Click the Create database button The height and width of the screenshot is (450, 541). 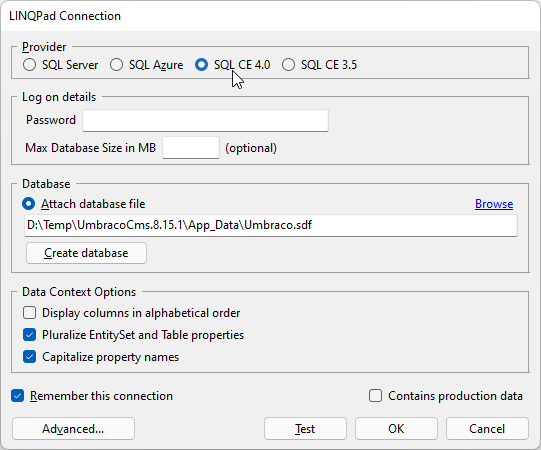pos(86,253)
